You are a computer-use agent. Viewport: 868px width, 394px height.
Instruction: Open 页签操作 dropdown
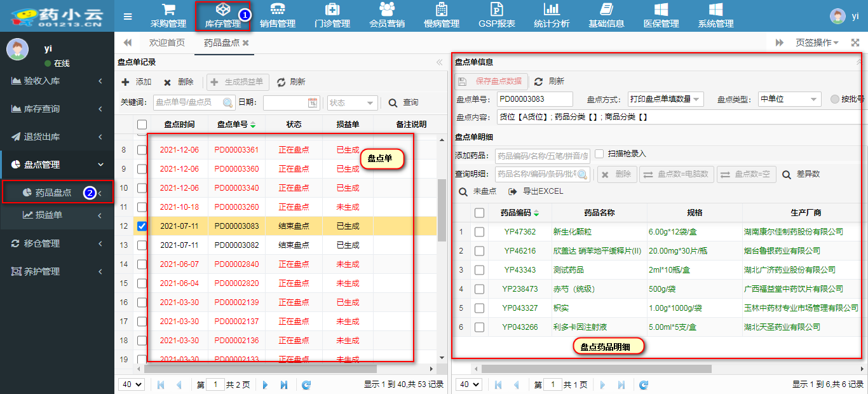point(817,43)
